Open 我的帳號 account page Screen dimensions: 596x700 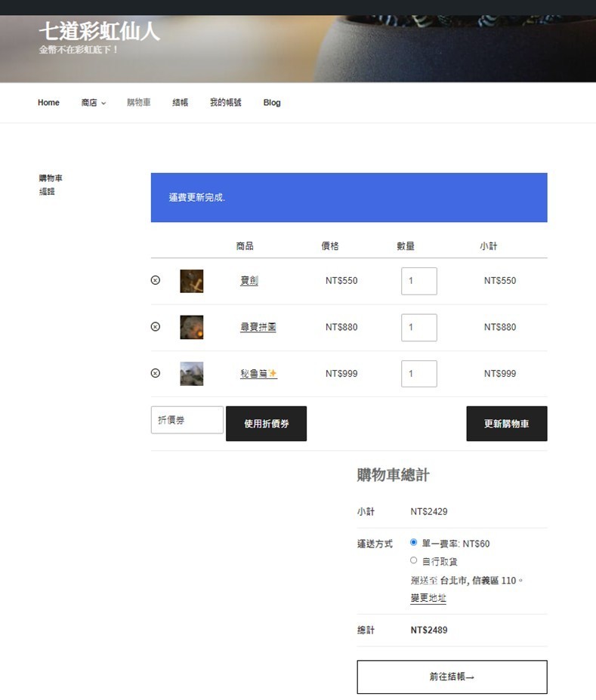tap(225, 103)
